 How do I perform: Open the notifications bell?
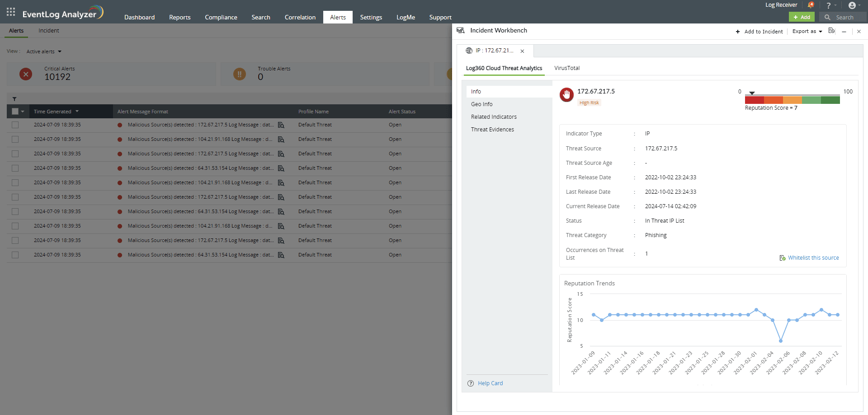pos(811,5)
